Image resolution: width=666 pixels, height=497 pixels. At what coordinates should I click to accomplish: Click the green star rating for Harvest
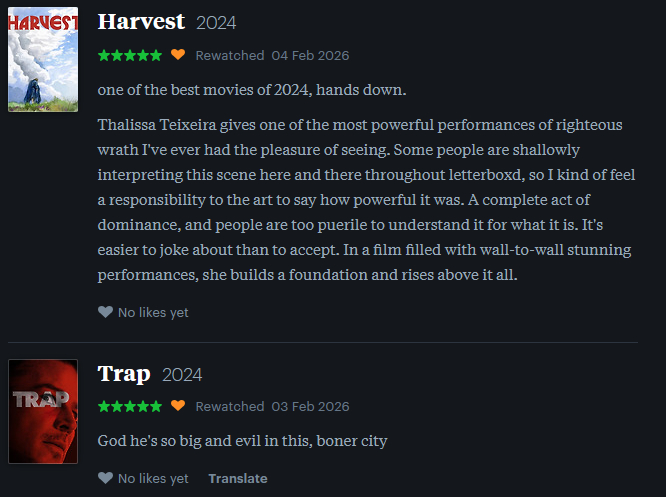(x=129, y=55)
